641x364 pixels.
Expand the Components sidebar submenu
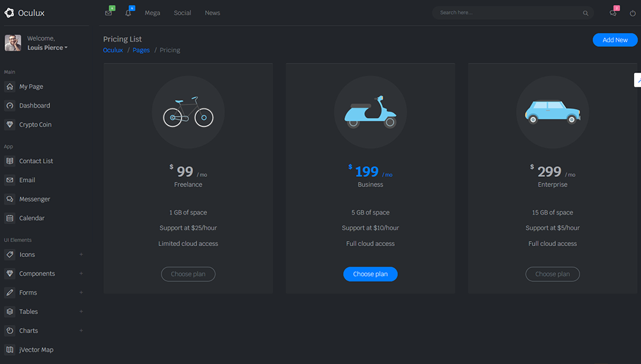[81, 274]
